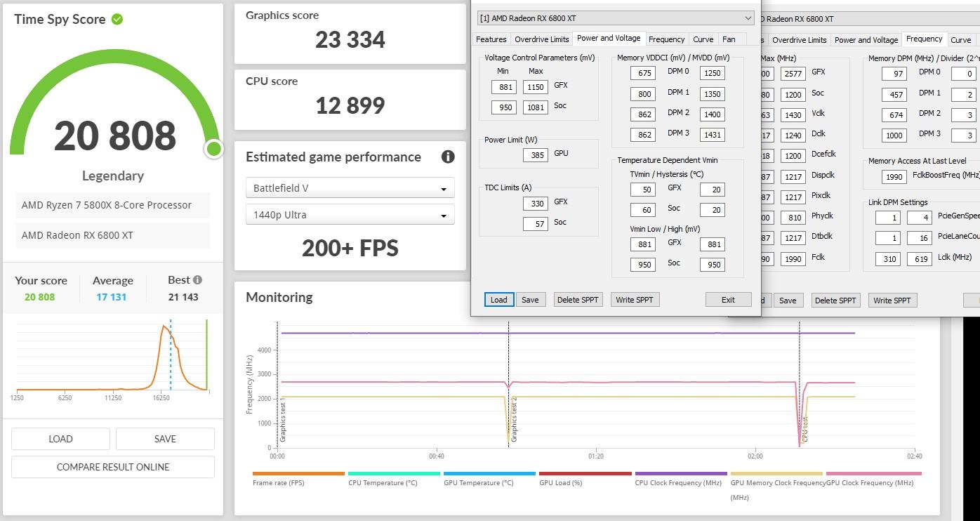The width and height of the screenshot is (980, 521).
Task: Click the green score marker on the gauge
Action: point(213,149)
